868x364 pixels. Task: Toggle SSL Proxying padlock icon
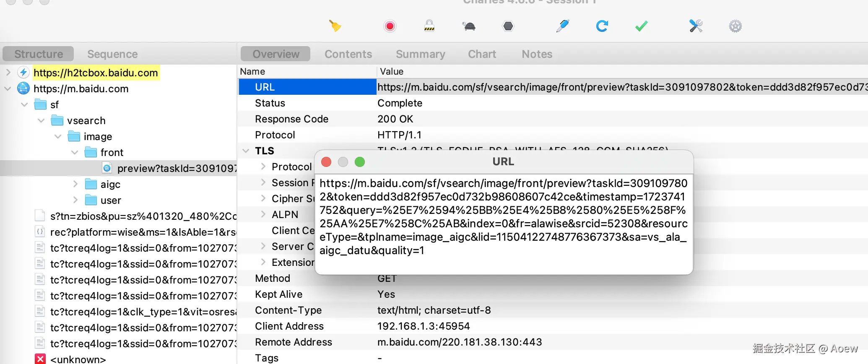pyautogui.click(x=429, y=26)
